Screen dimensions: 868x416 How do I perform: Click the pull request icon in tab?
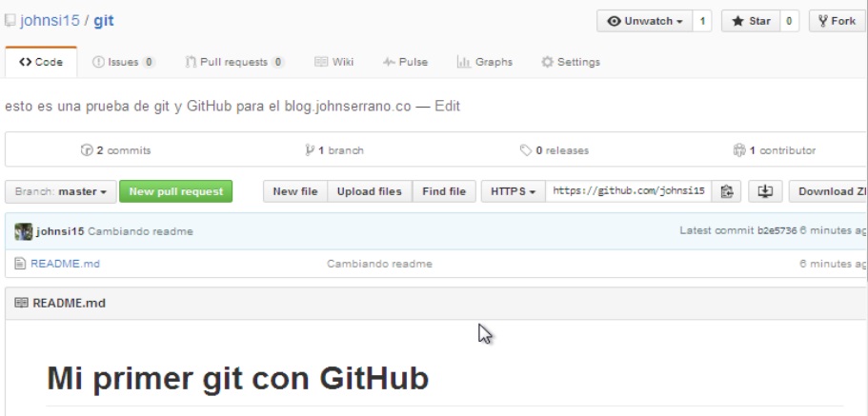click(x=191, y=62)
